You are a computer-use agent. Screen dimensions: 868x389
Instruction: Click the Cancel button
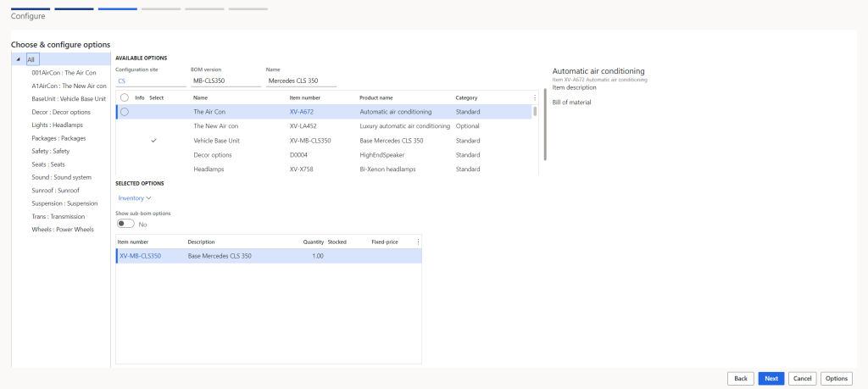point(801,379)
